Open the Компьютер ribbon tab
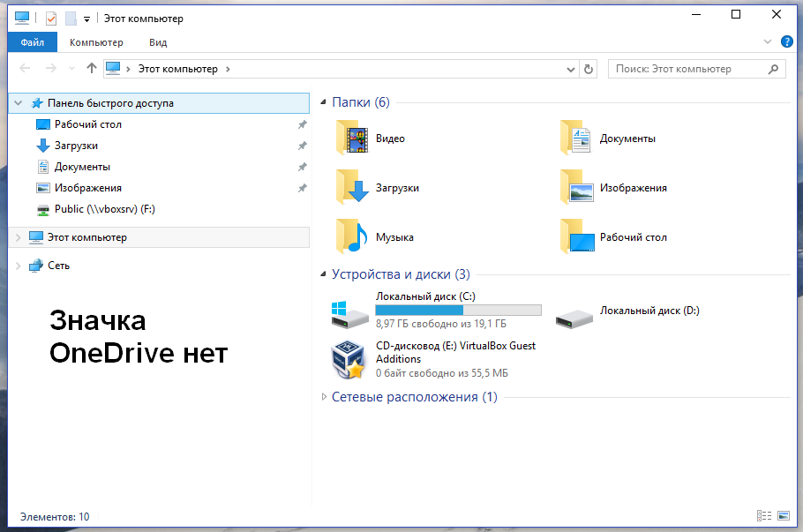This screenshot has width=803, height=532. [96, 42]
